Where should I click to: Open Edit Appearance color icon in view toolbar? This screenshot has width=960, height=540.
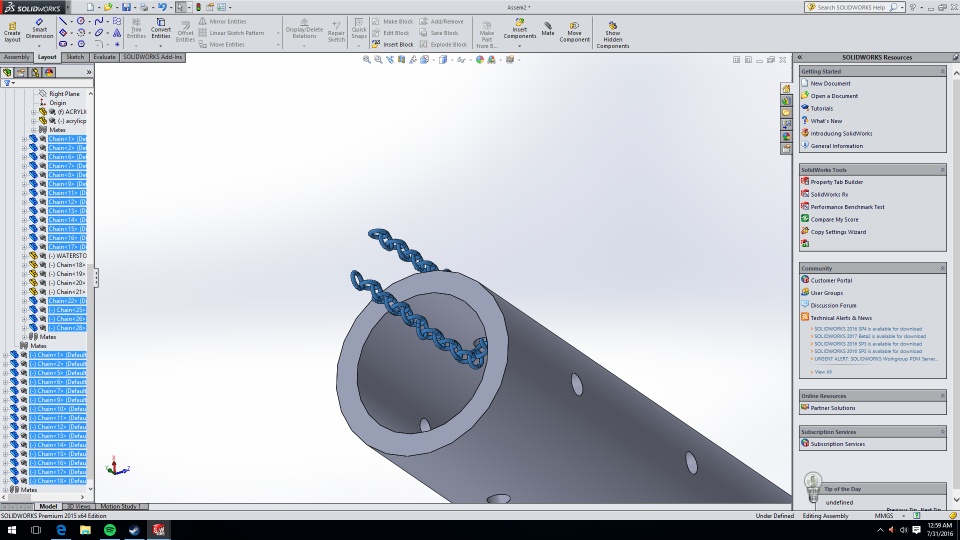[x=479, y=59]
